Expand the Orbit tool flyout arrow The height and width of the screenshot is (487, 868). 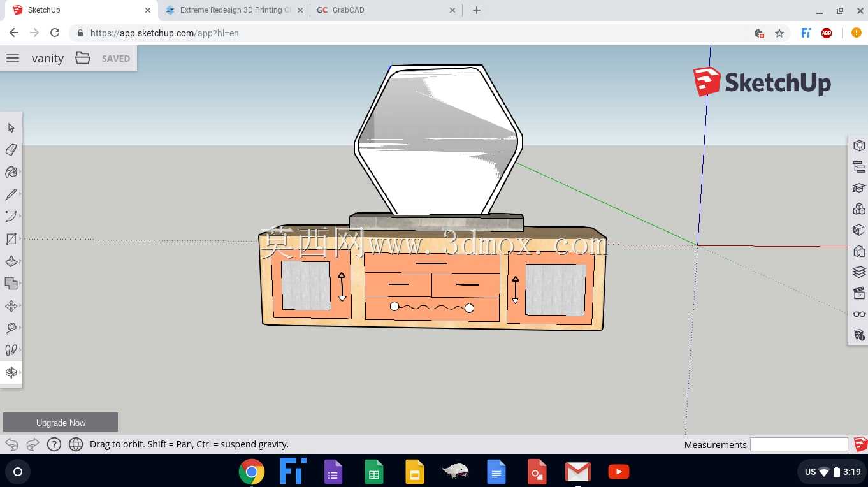pyautogui.click(x=20, y=372)
